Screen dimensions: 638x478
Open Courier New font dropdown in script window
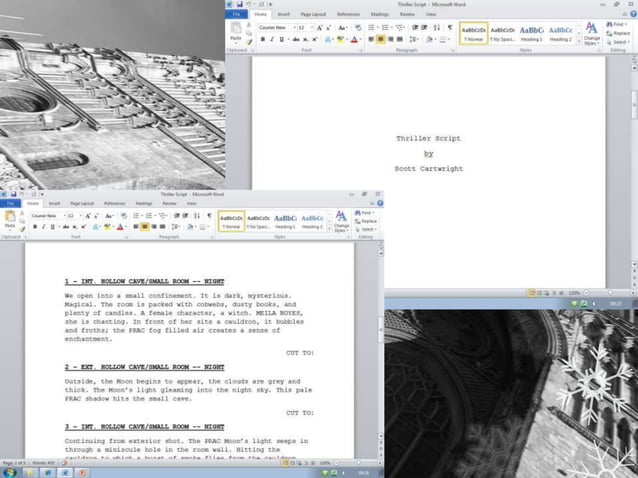pyautogui.click(x=64, y=216)
